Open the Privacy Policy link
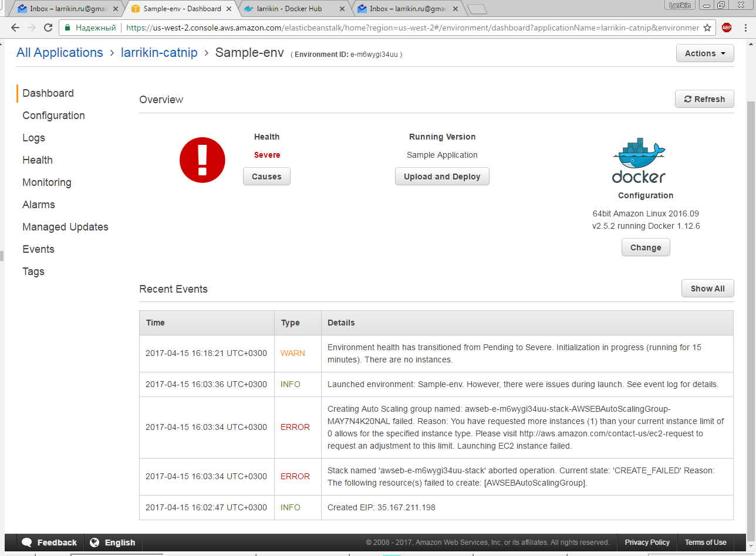This screenshot has width=756, height=556. (x=647, y=543)
